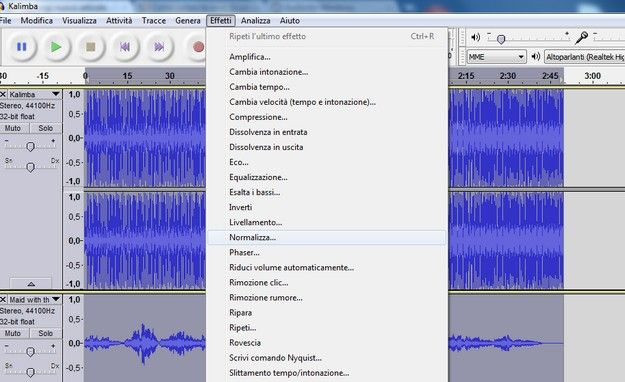Solo the Kalimba track
625x382 pixels.
pyautogui.click(x=45, y=128)
